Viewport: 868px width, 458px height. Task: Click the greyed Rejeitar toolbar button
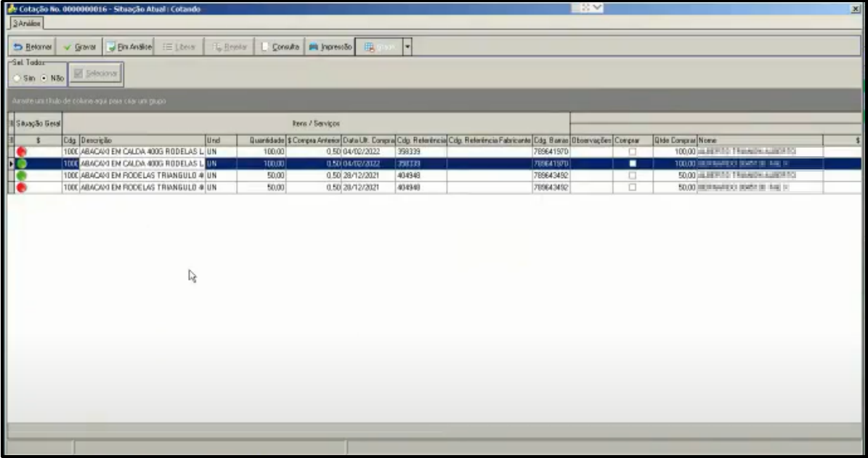coord(230,47)
